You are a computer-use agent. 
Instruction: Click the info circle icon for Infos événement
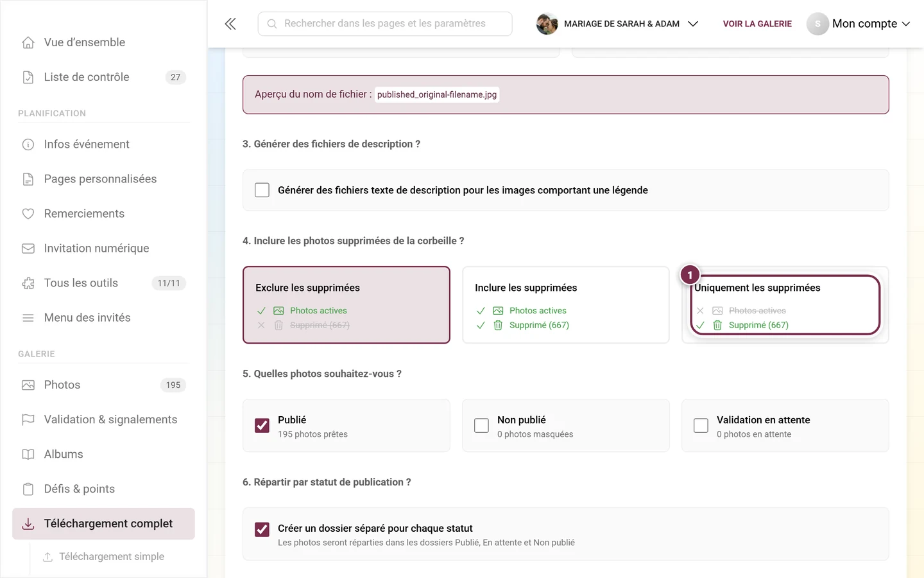point(28,144)
